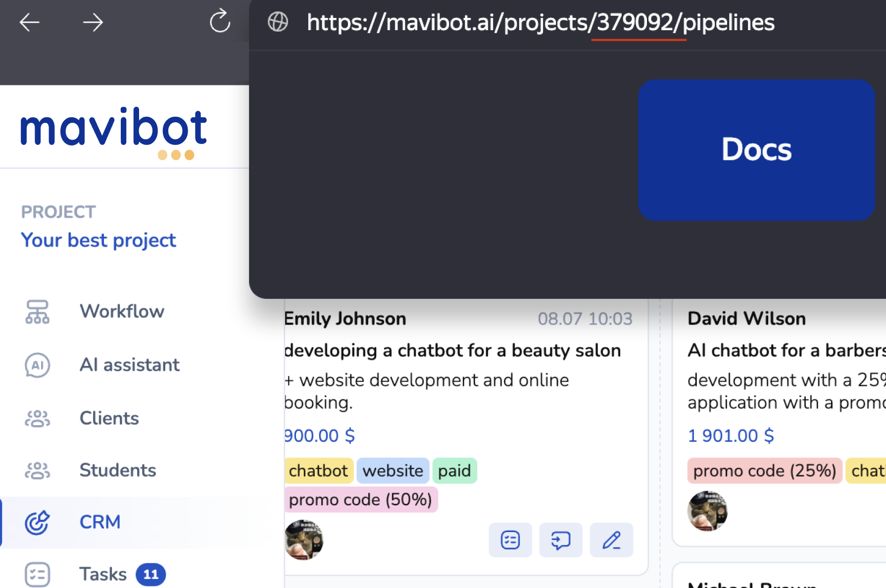This screenshot has height=588, width=886.
Task: Open the task checklist icon on Emily's card
Action: [510, 540]
